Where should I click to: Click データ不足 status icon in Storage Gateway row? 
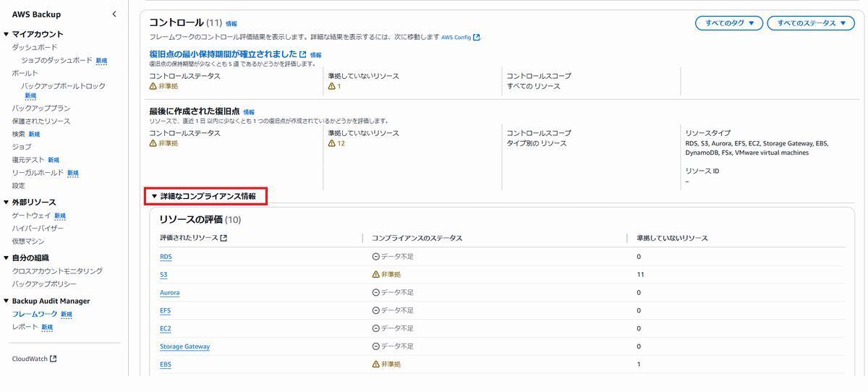[375, 346]
